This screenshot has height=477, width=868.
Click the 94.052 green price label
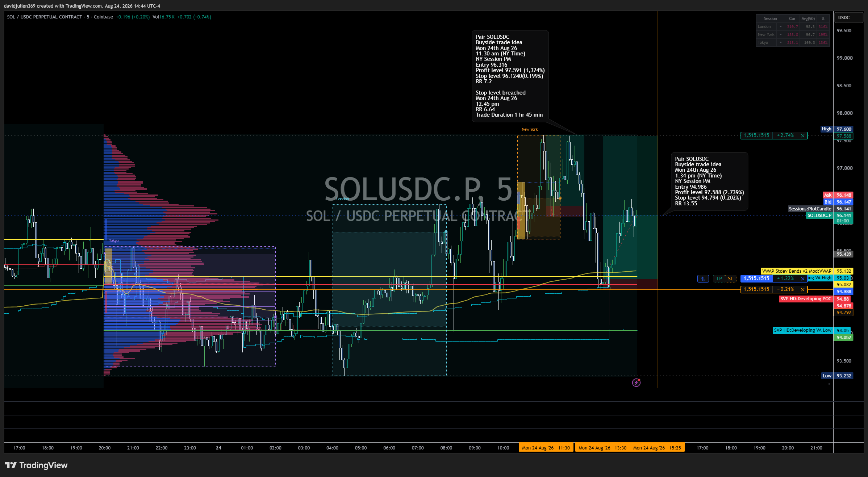coord(844,338)
